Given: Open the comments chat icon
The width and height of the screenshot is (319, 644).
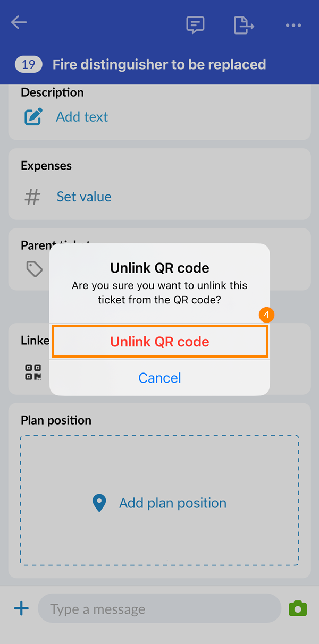Looking at the screenshot, I should [x=195, y=25].
